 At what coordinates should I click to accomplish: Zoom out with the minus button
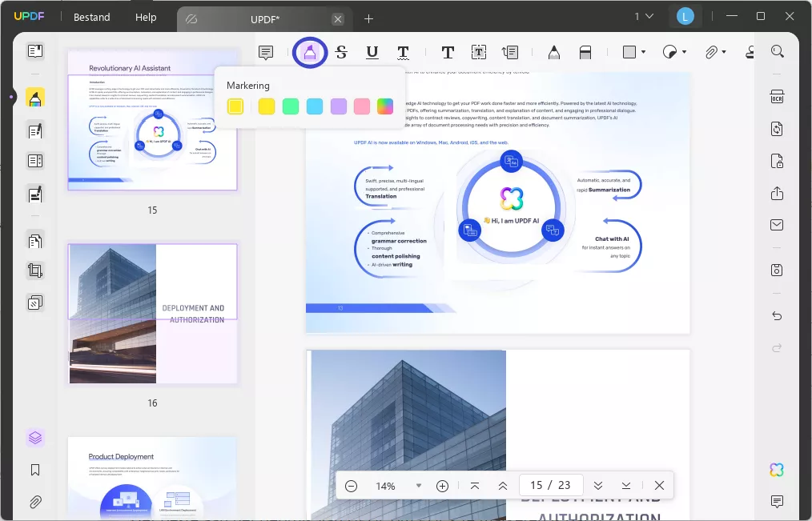click(x=351, y=486)
